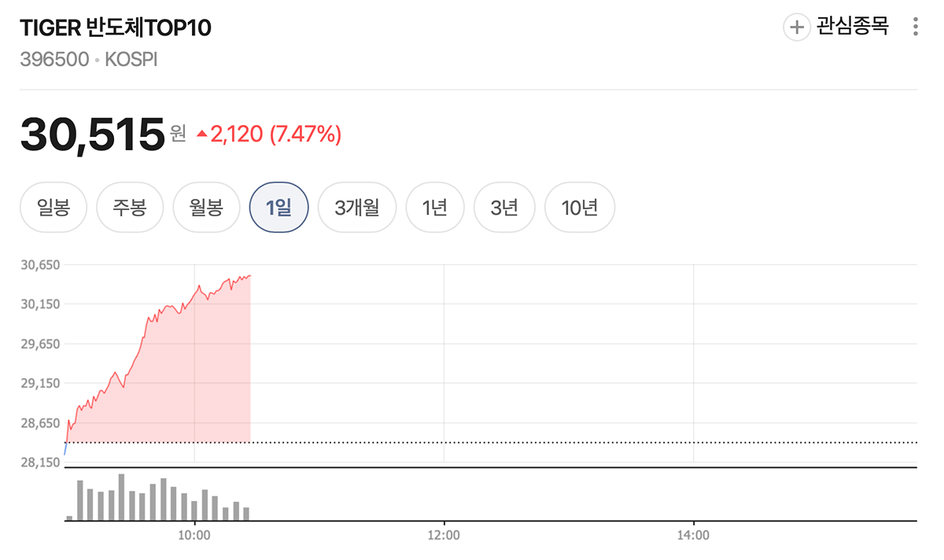Click the plus icon beside 관심종목
This screenshot has height=560, width=944.
(x=796, y=28)
